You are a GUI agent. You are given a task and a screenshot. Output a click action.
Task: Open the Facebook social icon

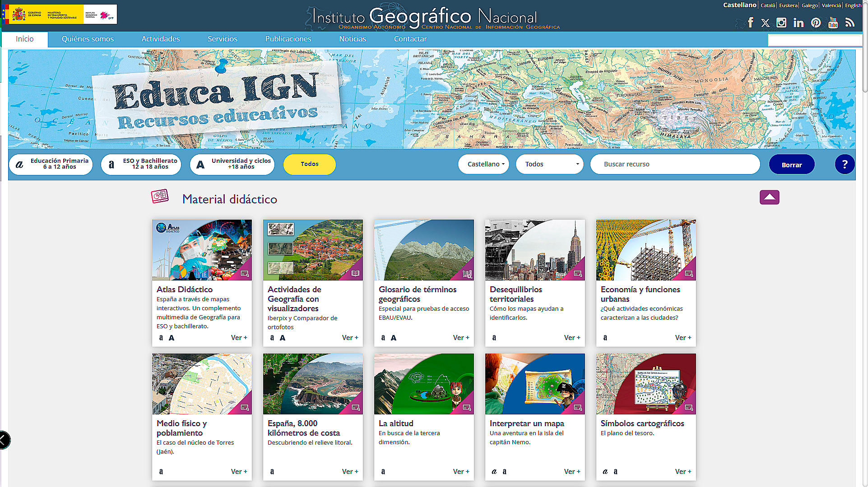pos(750,23)
